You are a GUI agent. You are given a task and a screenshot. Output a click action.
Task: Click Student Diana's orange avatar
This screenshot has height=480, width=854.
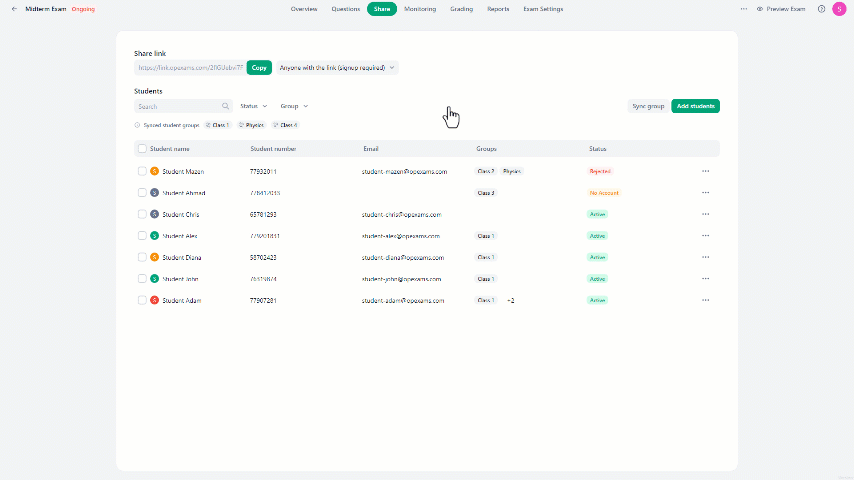[x=155, y=257]
